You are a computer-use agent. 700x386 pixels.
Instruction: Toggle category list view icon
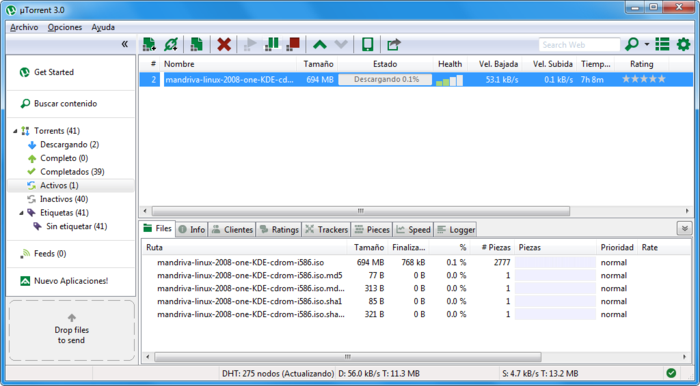tap(662, 44)
